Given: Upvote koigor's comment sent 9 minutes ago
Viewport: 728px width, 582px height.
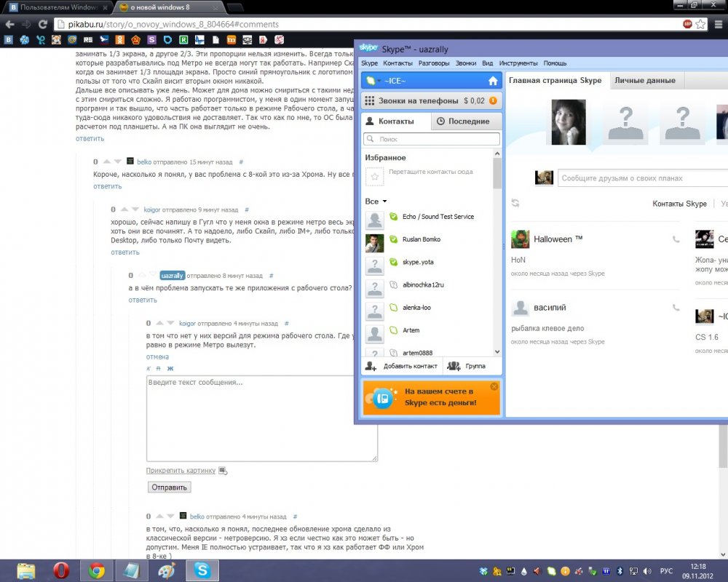Looking at the screenshot, I should pos(124,210).
